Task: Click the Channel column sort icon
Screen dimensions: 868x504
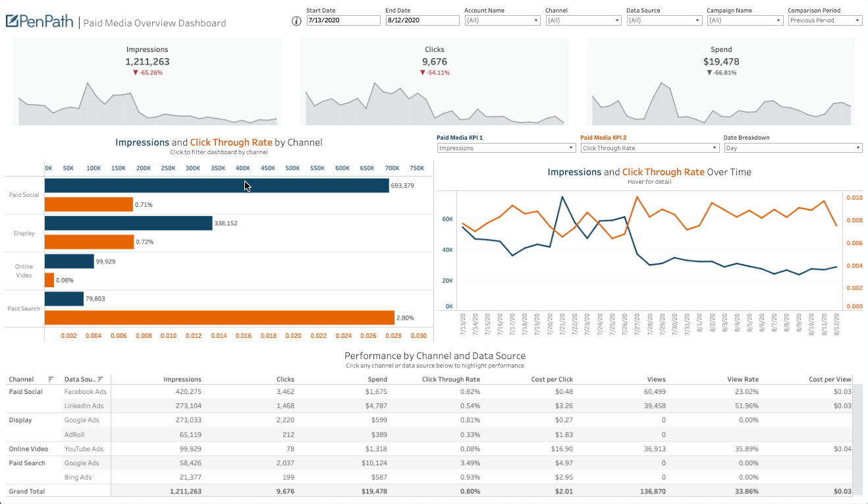Action: tap(51, 379)
